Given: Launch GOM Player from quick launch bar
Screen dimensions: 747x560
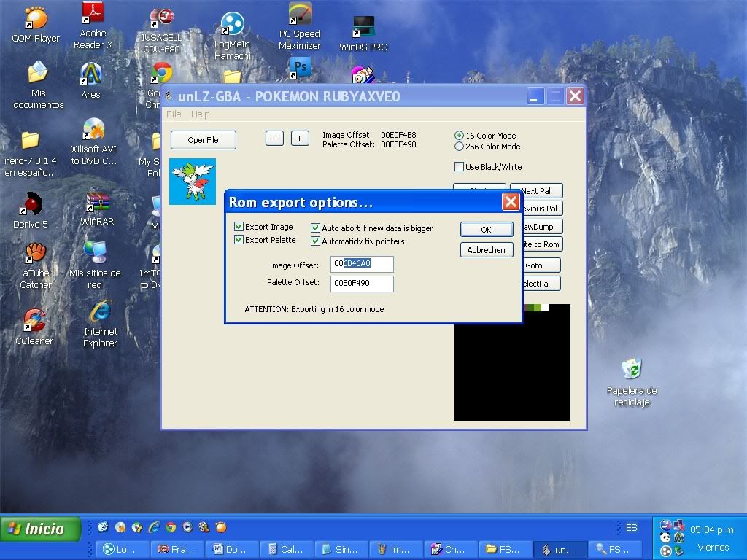Looking at the screenshot, I should [220, 527].
